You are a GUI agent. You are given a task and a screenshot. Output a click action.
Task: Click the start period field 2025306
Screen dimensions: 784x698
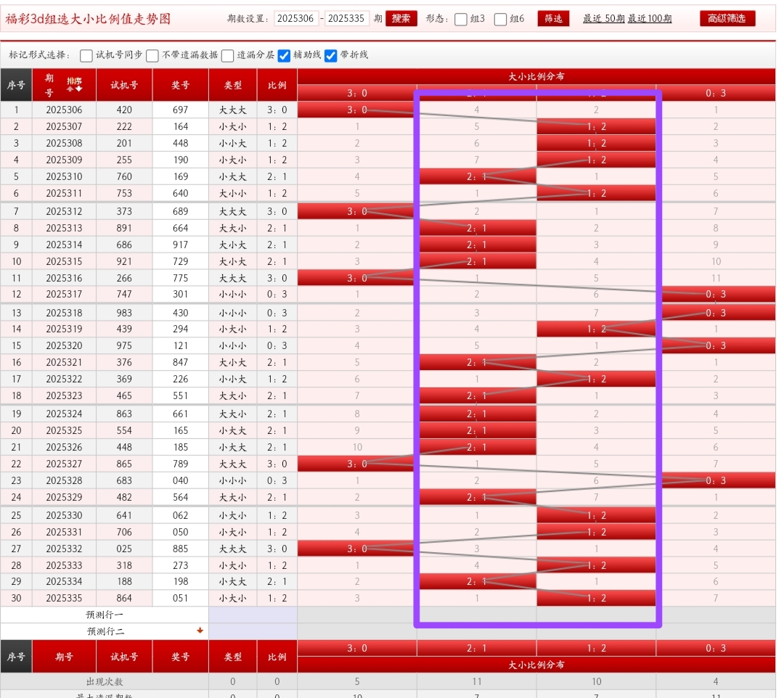click(x=296, y=19)
